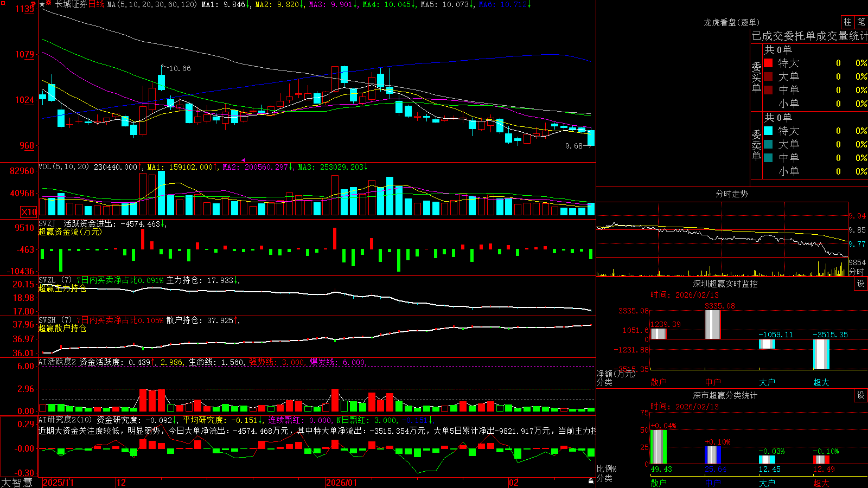Open settings 设 for 深市超赢分类统计 panel
Screen dimensions: 868x488
(x=861, y=395)
